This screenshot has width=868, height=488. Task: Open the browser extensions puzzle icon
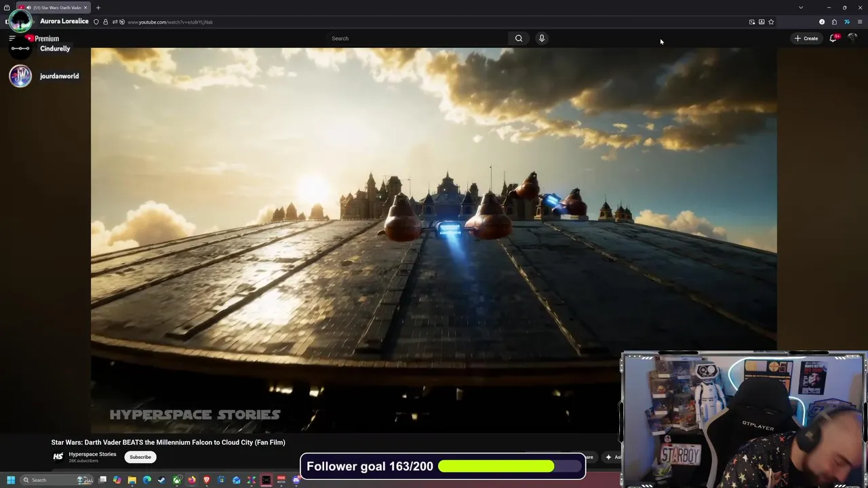834,22
